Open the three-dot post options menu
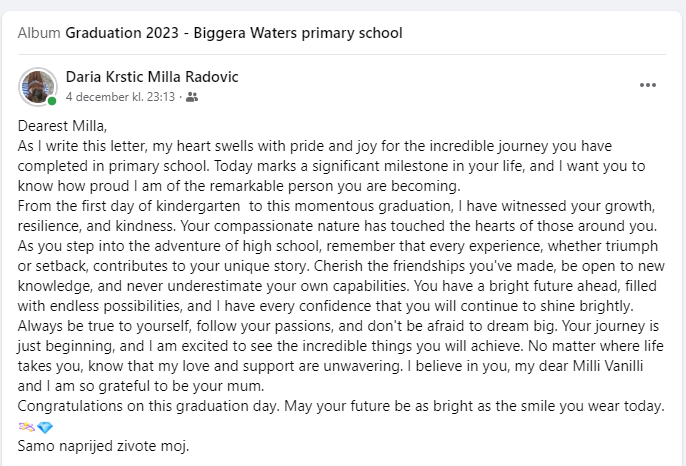The height and width of the screenshot is (466, 686). coord(648,86)
